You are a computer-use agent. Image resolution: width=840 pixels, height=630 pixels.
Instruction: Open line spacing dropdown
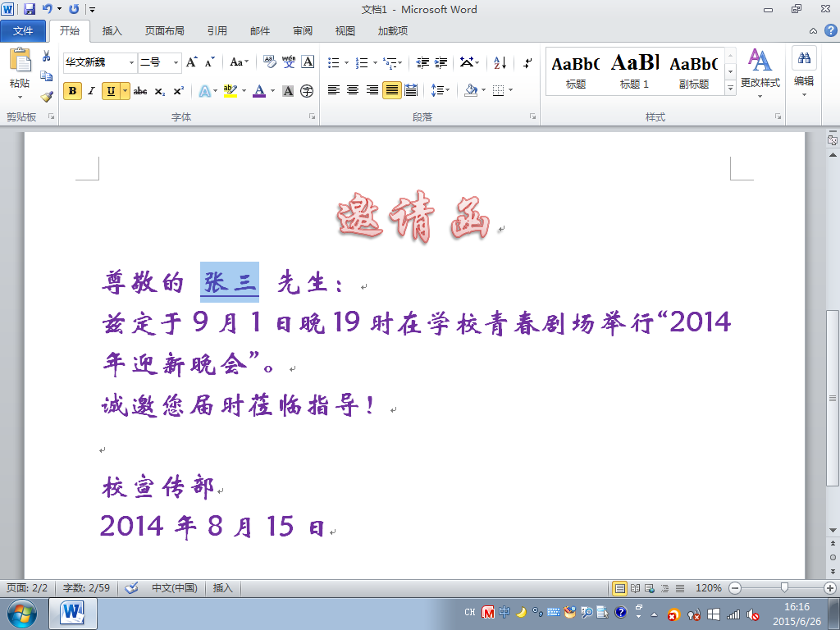(441, 90)
